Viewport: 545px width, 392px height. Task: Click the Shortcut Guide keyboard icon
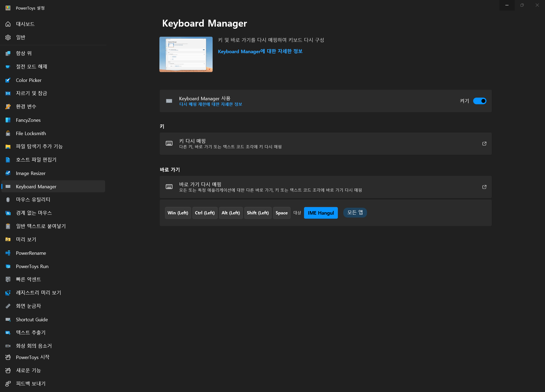(x=8, y=319)
